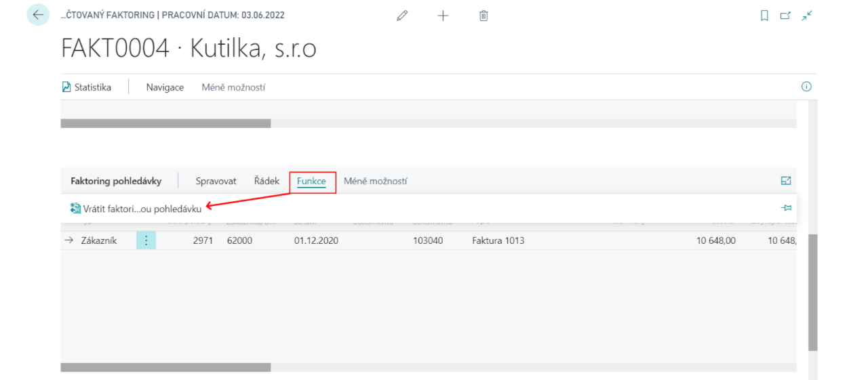The image size is (868, 380).
Task: Click the plus icon to create new
Action: (443, 16)
